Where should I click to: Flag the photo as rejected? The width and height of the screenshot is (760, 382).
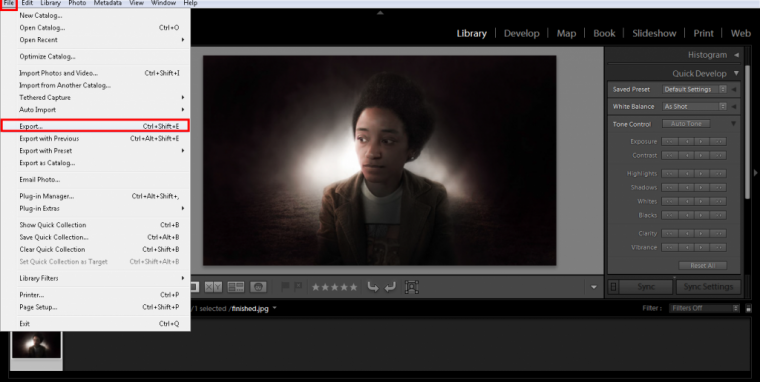tap(298, 287)
